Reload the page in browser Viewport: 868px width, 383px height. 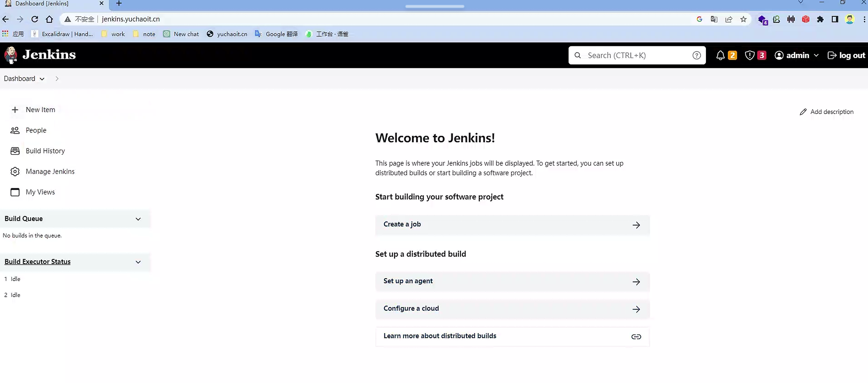35,19
